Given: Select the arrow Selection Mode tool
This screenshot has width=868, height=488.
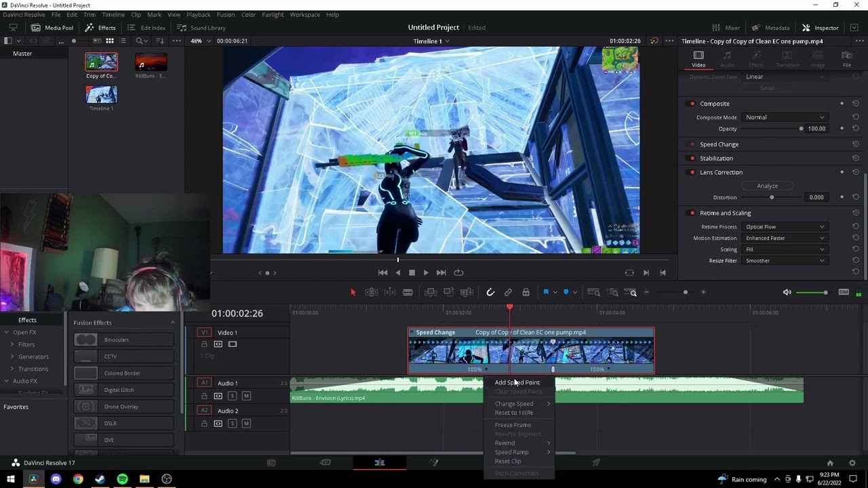Looking at the screenshot, I should pos(353,292).
